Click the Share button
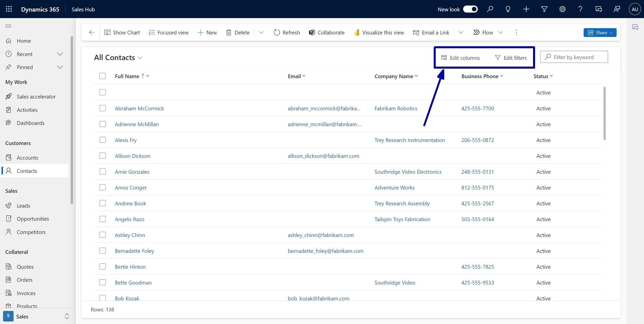Screen dimensions: 644x324 [x=600, y=32]
